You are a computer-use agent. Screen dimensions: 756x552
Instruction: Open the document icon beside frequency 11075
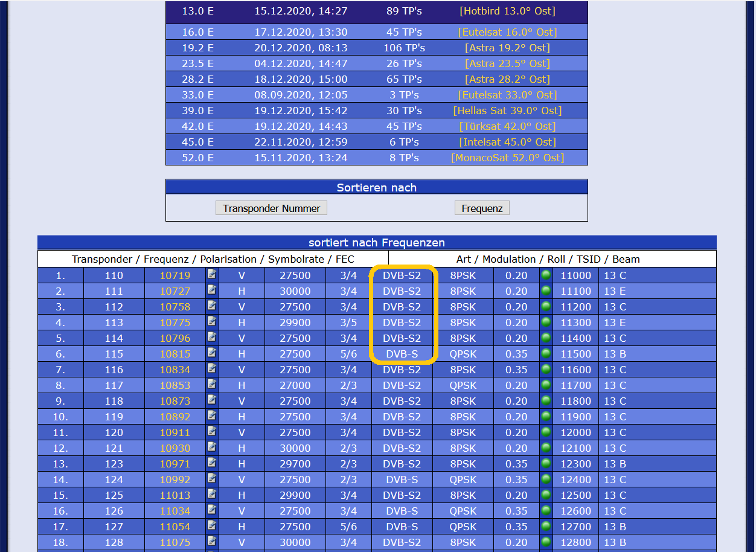pyautogui.click(x=212, y=541)
